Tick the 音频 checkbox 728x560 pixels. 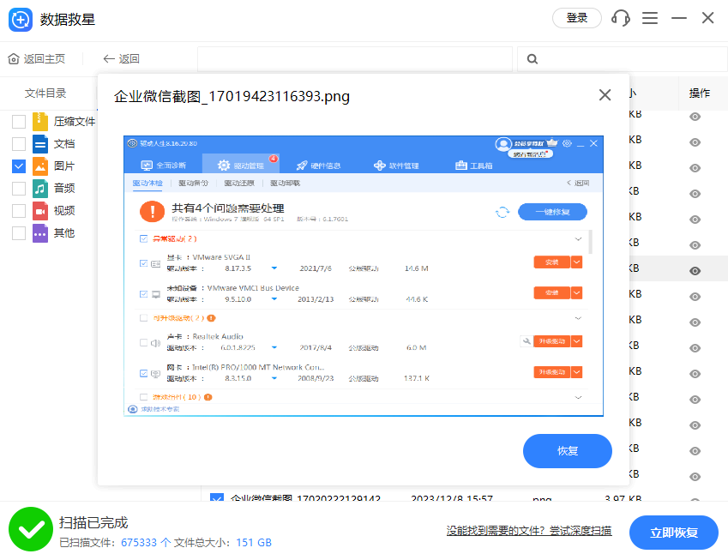[x=19, y=189]
